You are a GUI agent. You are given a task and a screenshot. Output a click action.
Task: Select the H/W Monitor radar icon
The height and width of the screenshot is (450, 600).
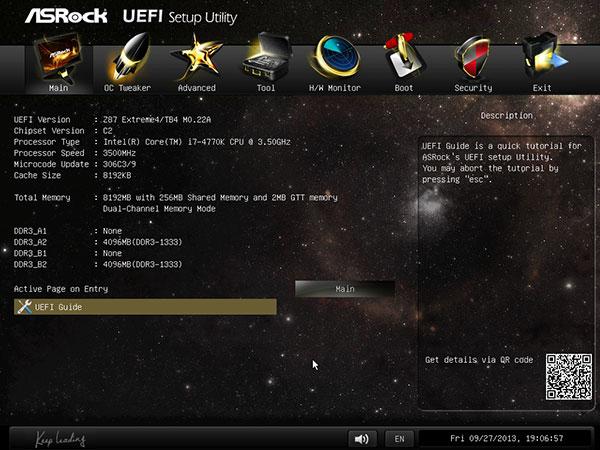tap(335, 57)
